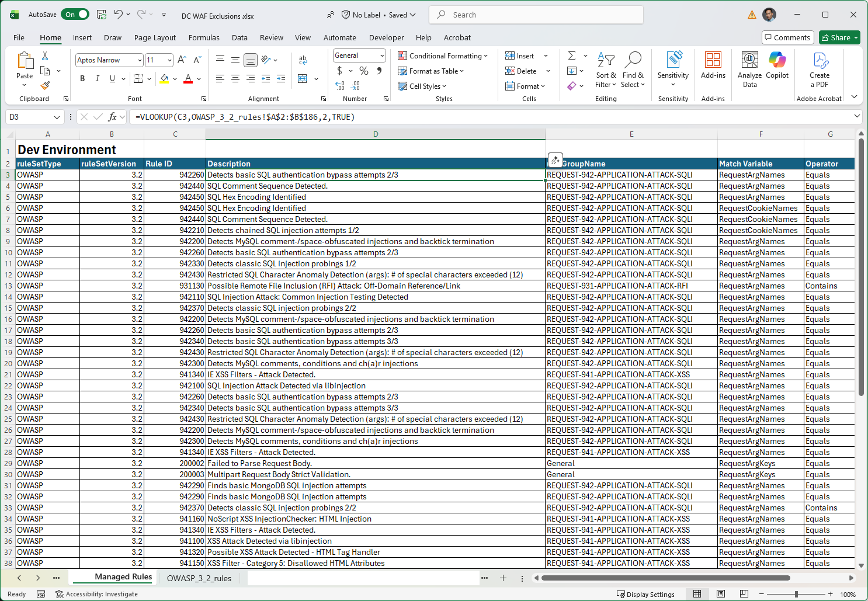This screenshot has height=601, width=868.
Task: Click the Insert Function fx icon
Action: [112, 117]
